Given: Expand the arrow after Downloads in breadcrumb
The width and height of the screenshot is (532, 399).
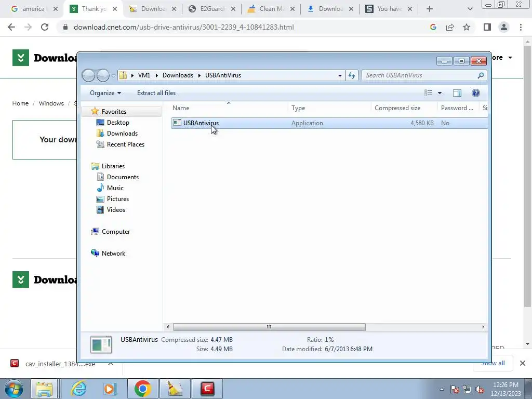Looking at the screenshot, I should [x=199, y=75].
